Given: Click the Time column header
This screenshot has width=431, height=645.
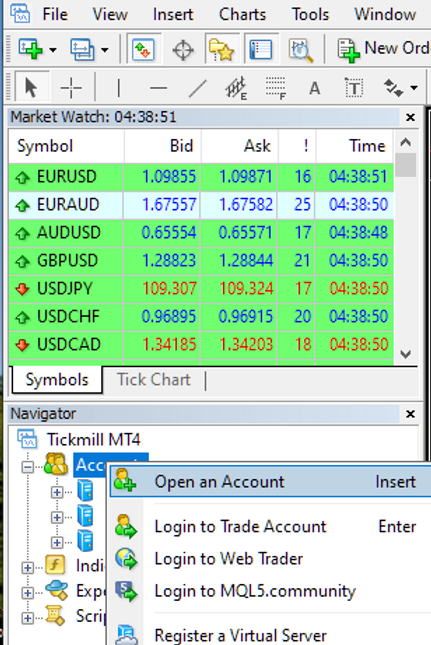Looking at the screenshot, I should 355,146.
